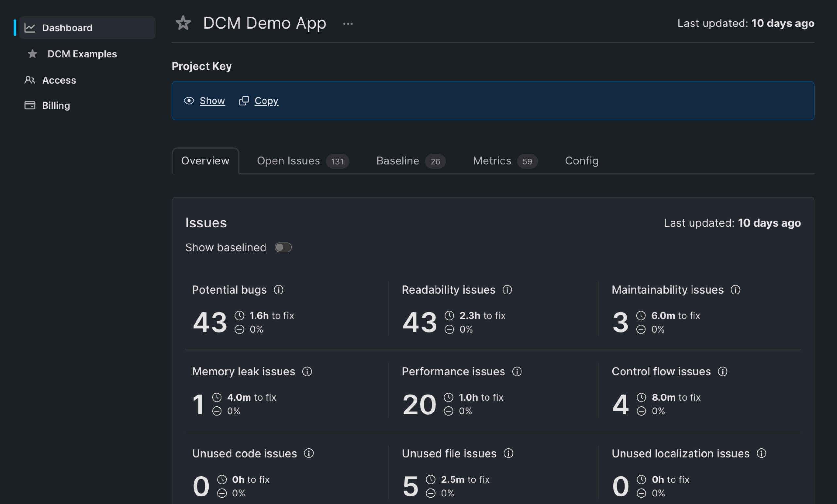The image size is (837, 504).
Task: Favorite the DCM Demo App with the star
Action: 183,23
